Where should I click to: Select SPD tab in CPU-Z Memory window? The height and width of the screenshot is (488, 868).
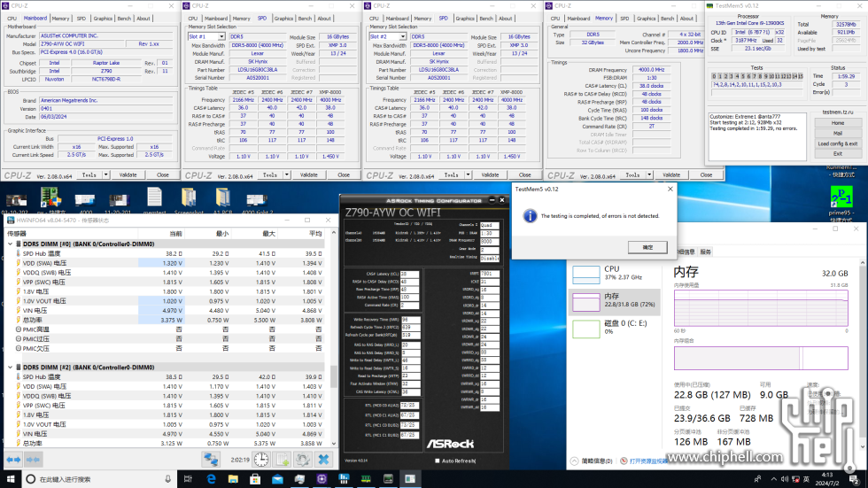(x=624, y=19)
